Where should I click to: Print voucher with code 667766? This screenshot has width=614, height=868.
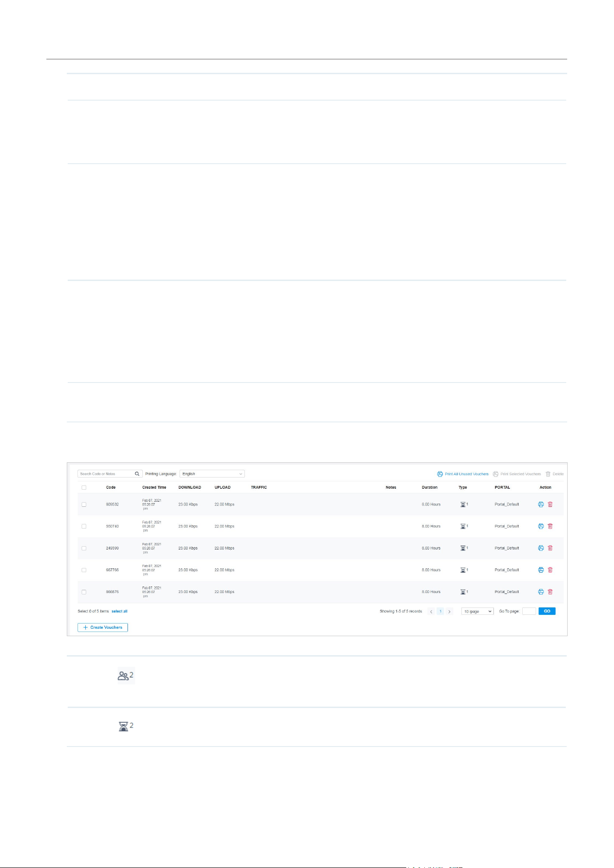tap(541, 570)
